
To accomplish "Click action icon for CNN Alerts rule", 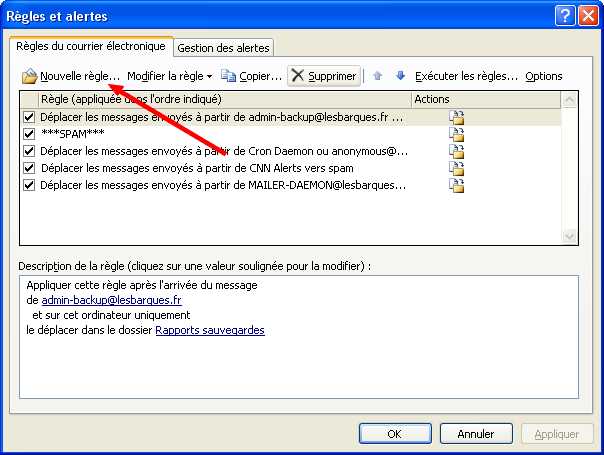I will 457,168.
